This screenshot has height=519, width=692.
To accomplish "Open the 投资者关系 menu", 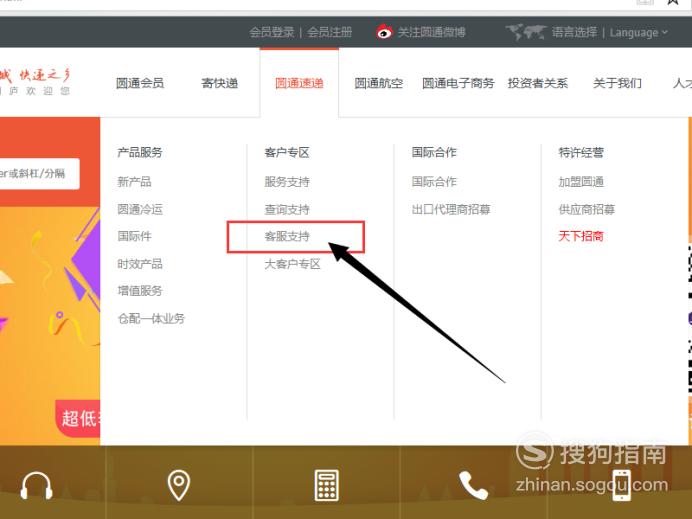I will click(538, 83).
